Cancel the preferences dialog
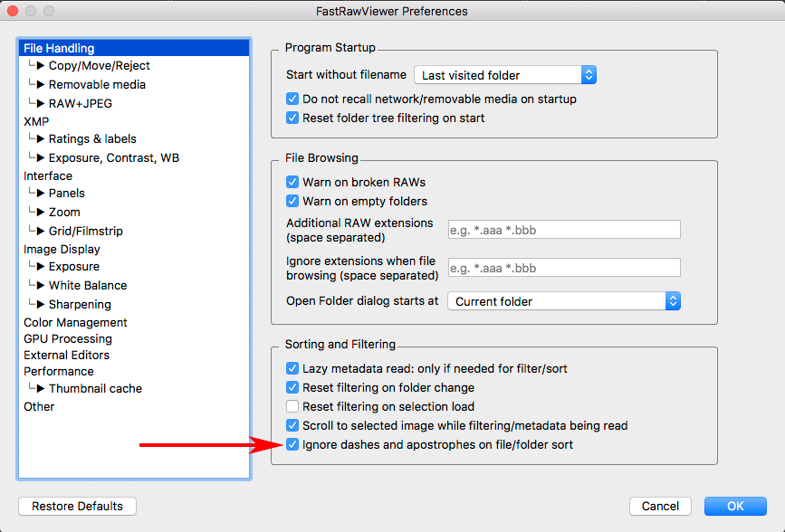785x532 pixels. tap(660, 507)
